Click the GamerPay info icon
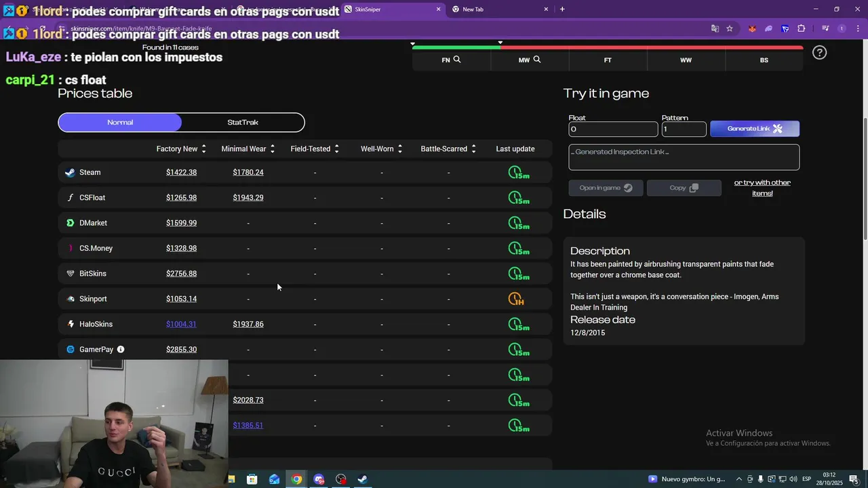This screenshot has height=488, width=868. point(121,349)
